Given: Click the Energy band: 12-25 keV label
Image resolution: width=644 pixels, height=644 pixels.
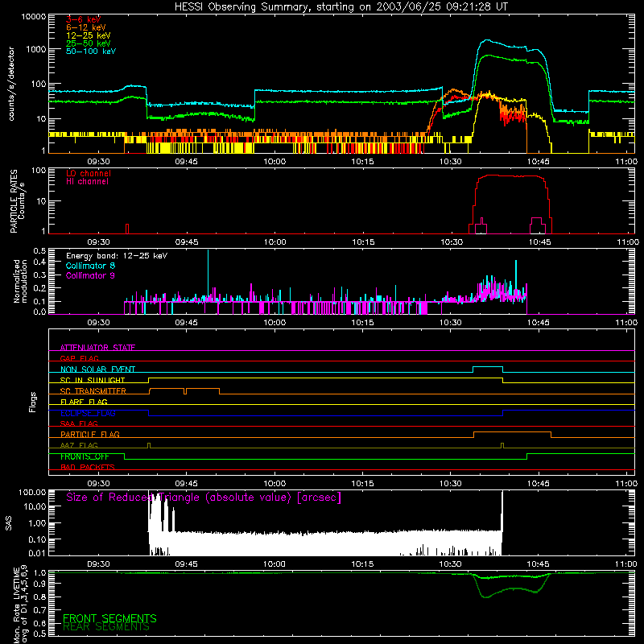Looking at the screenshot, I should pos(117,256).
